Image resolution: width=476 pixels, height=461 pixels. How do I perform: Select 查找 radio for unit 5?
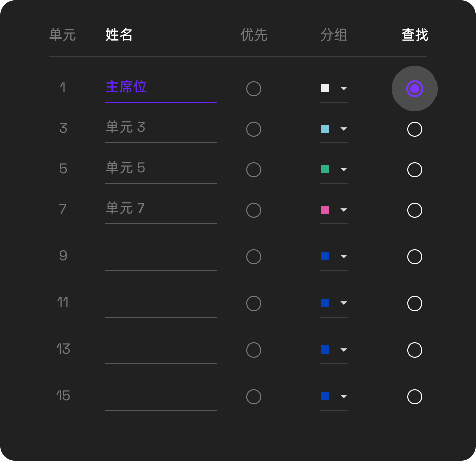pyautogui.click(x=414, y=170)
